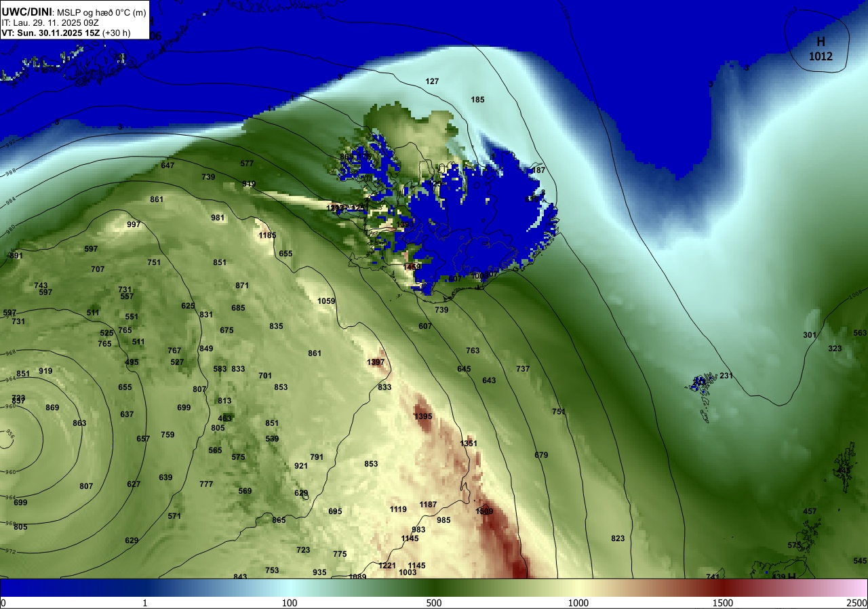The height and width of the screenshot is (609, 868).
Task: Click the 457 height value
Action: 810,511
